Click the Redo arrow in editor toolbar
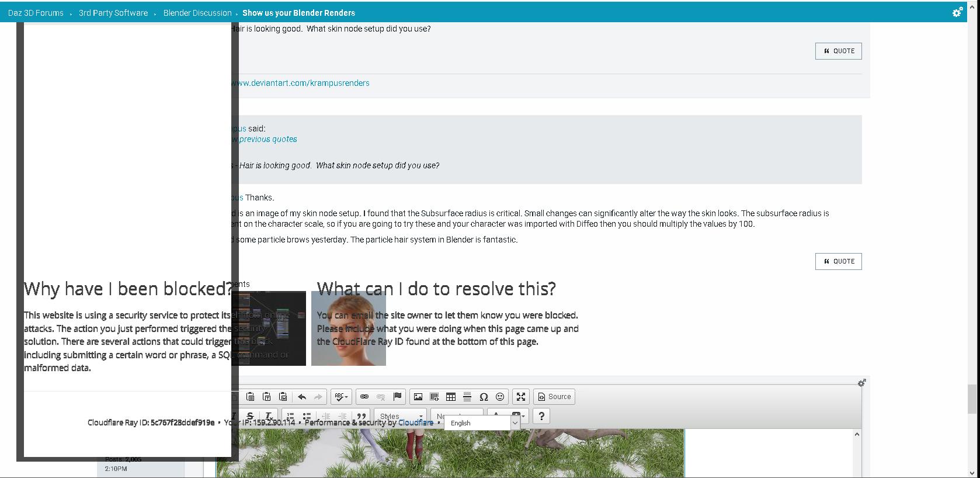The width and height of the screenshot is (980, 478). 318,397
